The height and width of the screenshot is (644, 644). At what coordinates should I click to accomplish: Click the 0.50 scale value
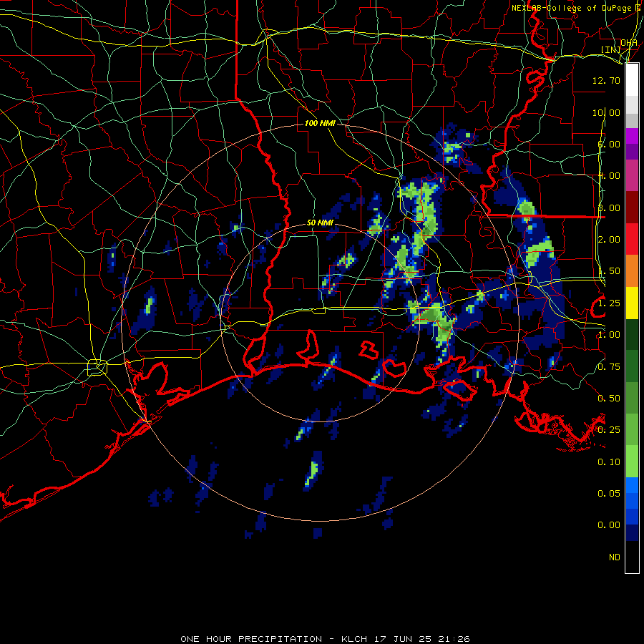click(609, 399)
